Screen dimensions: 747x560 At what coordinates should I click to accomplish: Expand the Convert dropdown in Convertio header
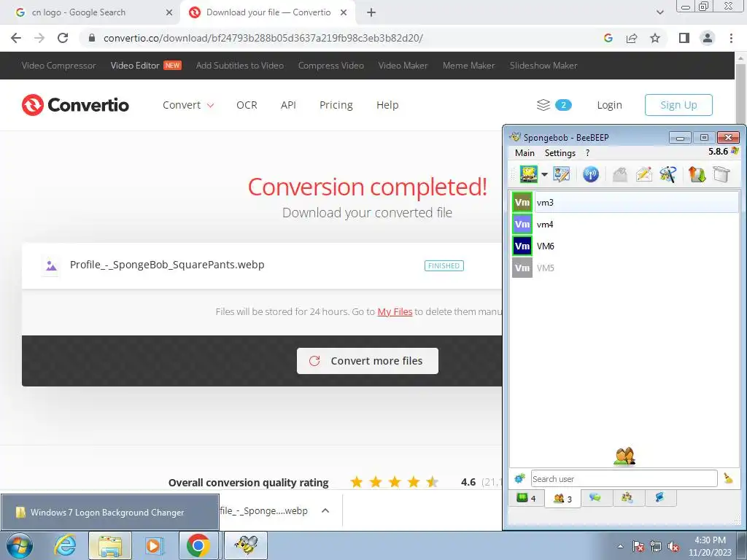point(188,105)
